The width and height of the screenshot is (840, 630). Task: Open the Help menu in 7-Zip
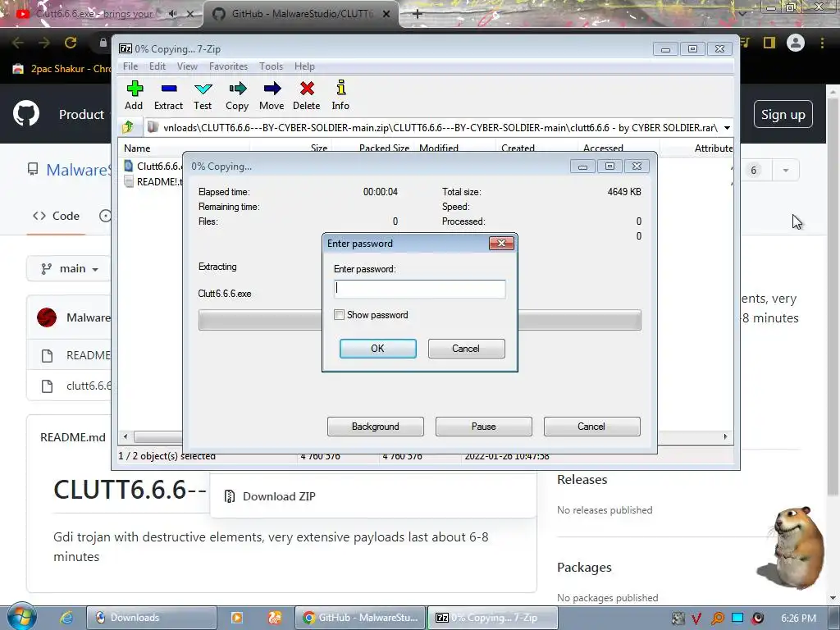pyautogui.click(x=304, y=66)
